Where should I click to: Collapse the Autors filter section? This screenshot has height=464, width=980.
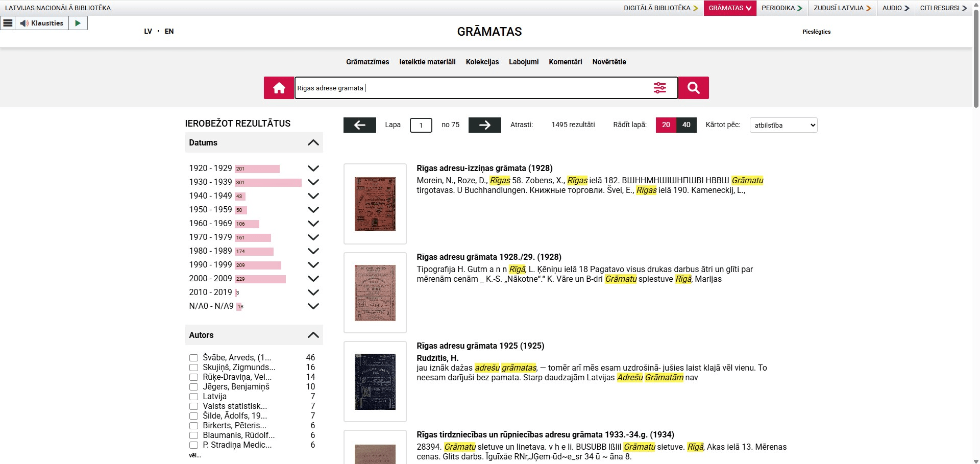pos(313,335)
